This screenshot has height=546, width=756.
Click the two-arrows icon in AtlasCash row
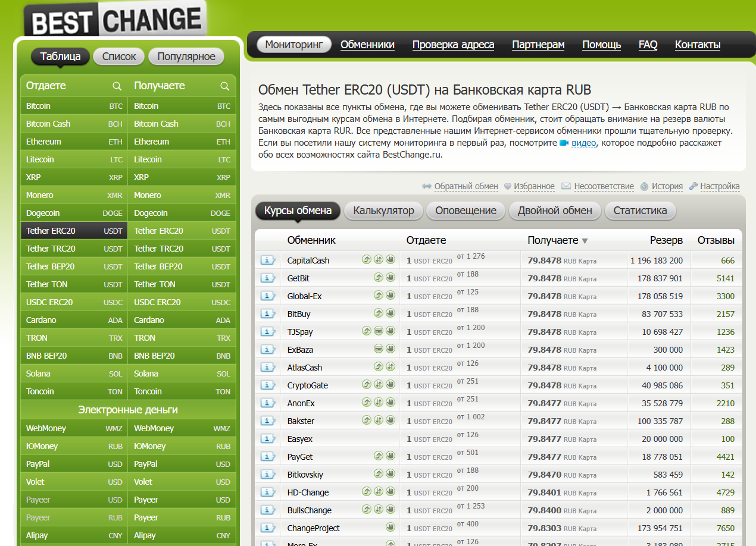[391, 366]
